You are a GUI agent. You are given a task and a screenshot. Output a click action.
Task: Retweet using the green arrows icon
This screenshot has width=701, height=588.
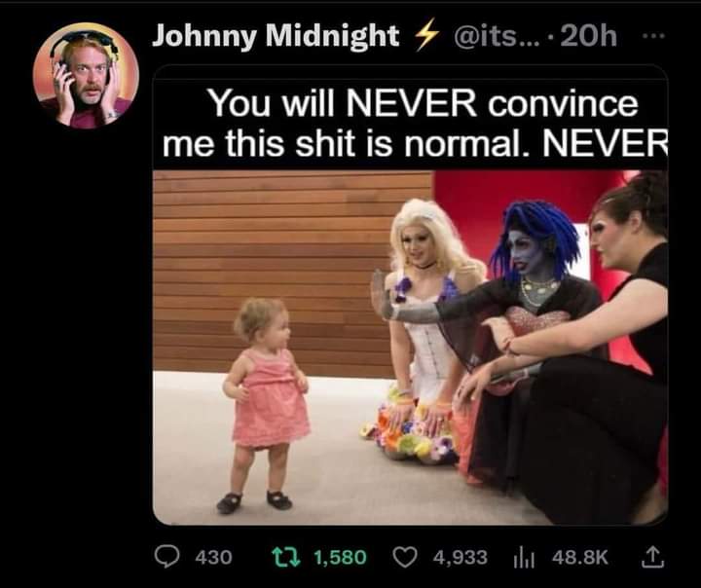tap(286, 557)
